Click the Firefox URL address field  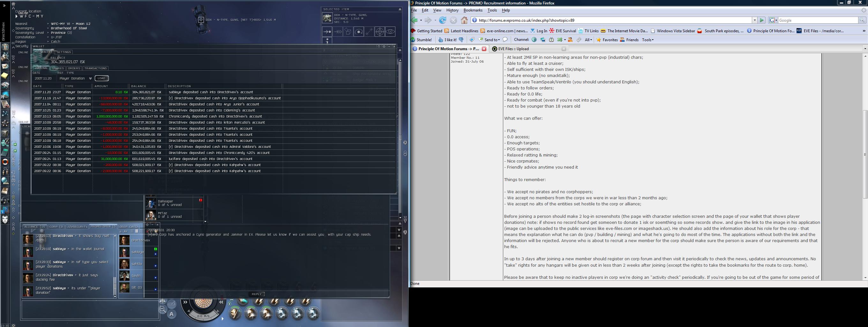pos(611,20)
